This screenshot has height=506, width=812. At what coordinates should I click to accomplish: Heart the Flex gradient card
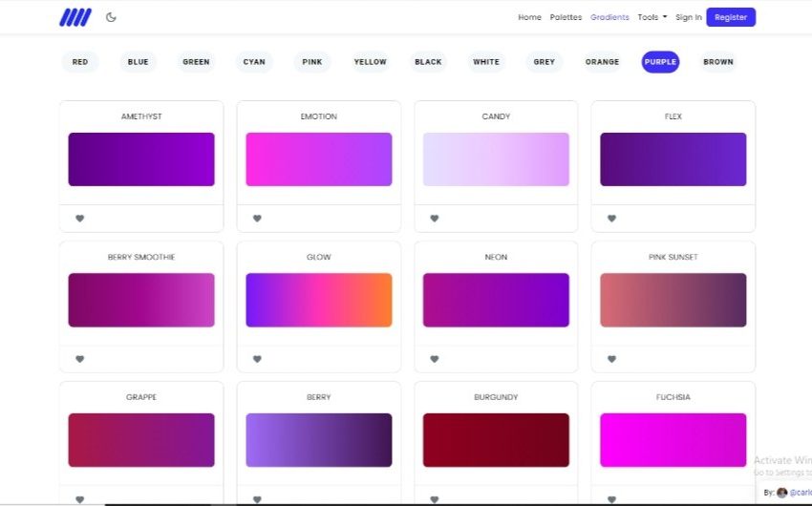(611, 219)
